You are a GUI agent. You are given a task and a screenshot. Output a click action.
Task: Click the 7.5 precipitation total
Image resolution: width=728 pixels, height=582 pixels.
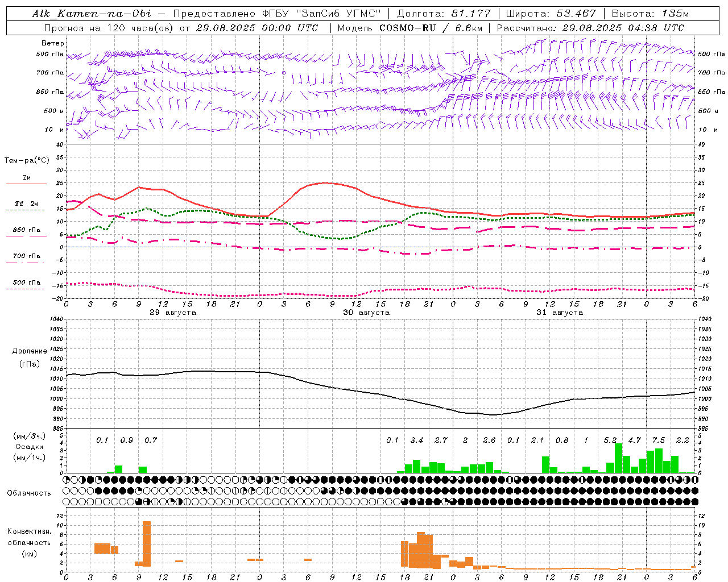(x=659, y=440)
